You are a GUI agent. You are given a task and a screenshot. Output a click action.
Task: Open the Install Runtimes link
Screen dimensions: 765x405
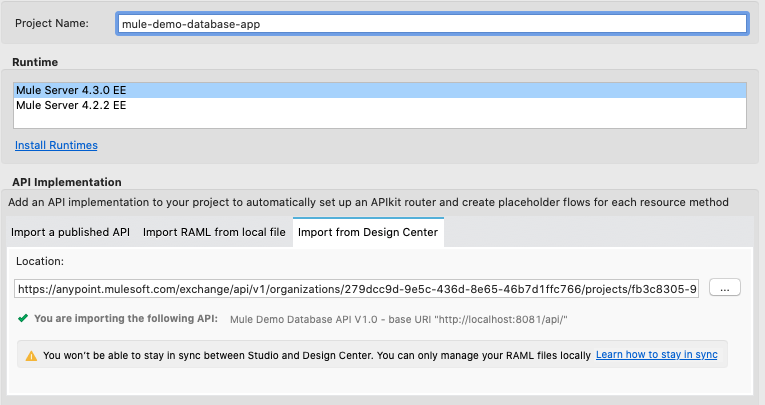(x=56, y=145)
